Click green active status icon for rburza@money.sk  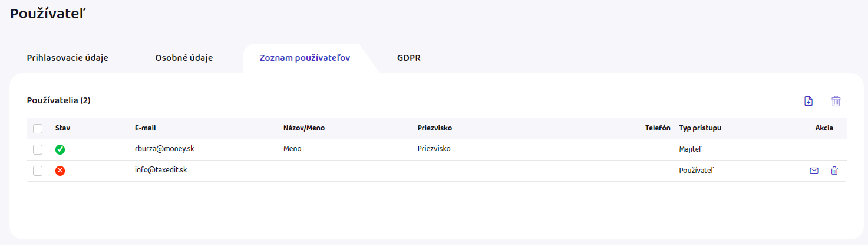60,149
